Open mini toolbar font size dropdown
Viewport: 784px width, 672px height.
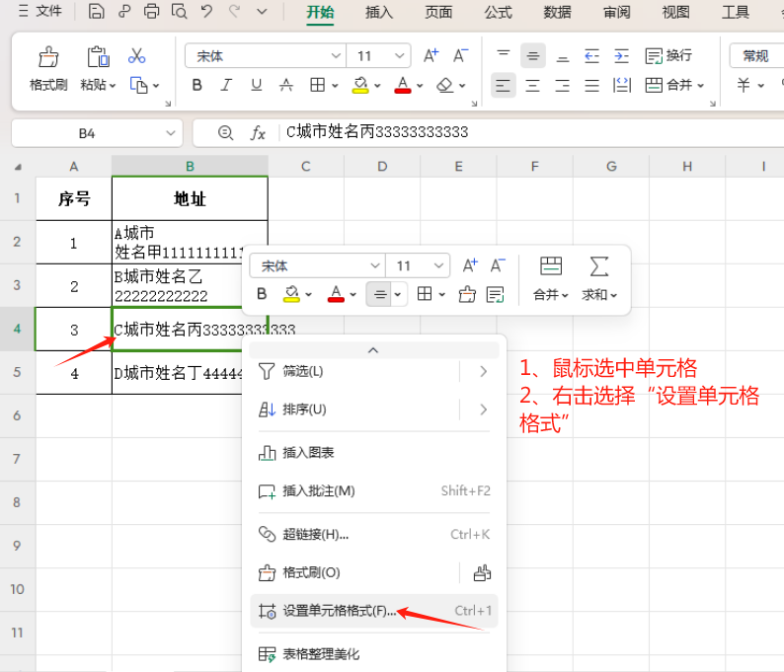pyautogui.click(x=438, y=265)
